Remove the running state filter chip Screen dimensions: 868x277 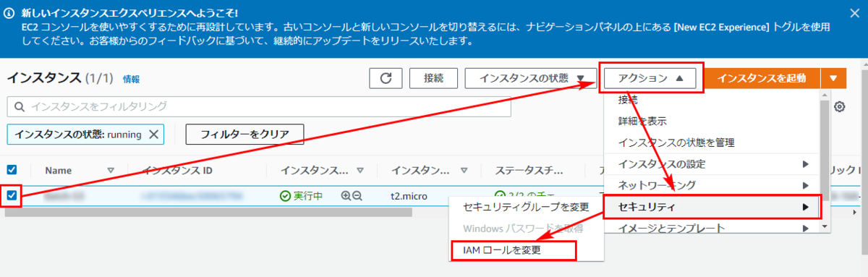coord(153,135)
